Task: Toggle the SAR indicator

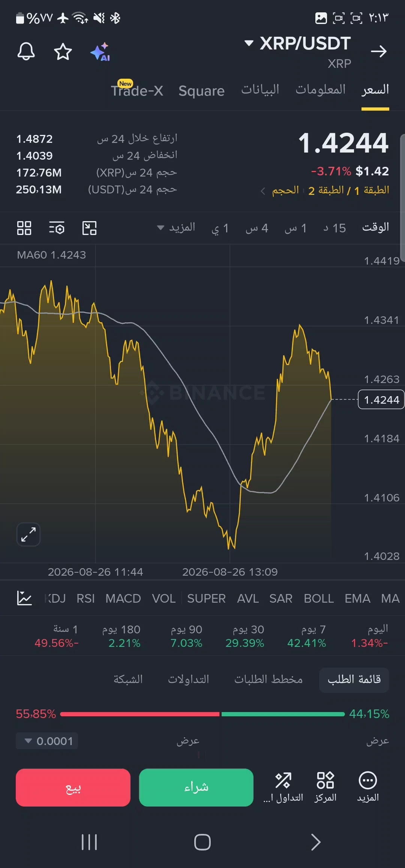Action: pyautogui.click(x=280, y=599)
